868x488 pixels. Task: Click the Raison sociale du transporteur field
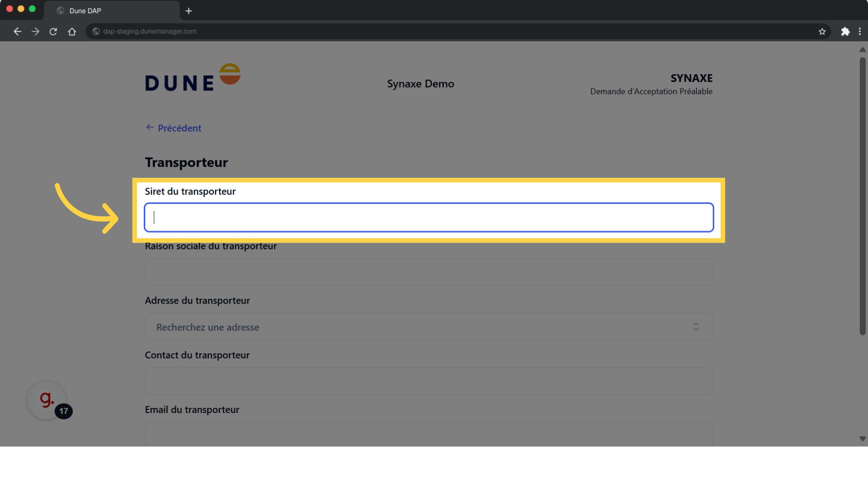click(x=429, y=272)
